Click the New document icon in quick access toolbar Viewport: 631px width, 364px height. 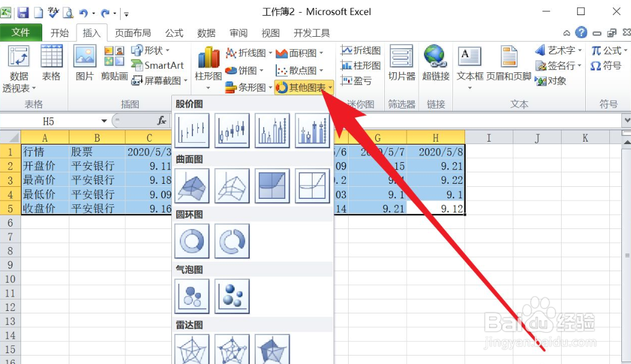[x=38, y=13]
